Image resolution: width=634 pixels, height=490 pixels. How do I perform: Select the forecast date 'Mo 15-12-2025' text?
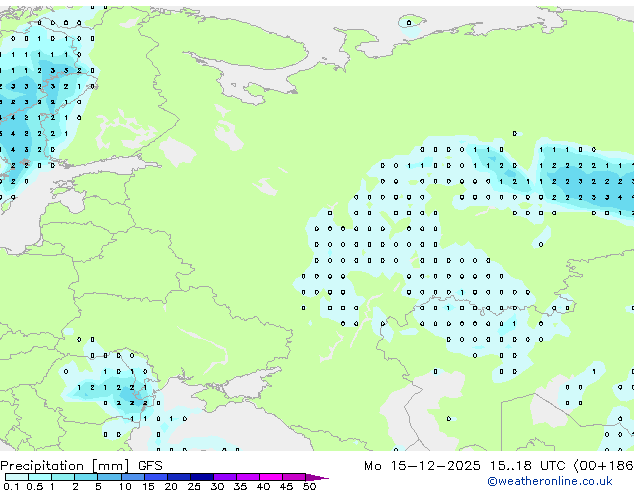(x=422, y=466)
